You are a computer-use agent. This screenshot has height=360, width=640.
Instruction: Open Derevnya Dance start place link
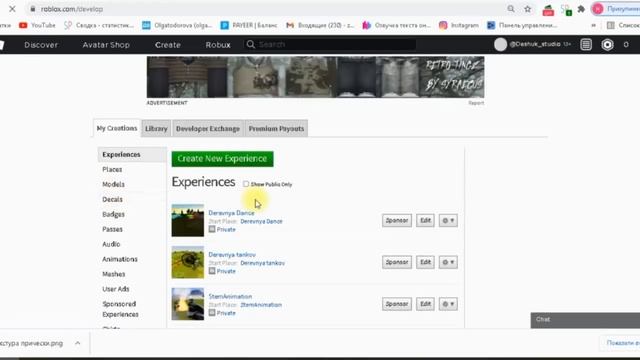261,221
